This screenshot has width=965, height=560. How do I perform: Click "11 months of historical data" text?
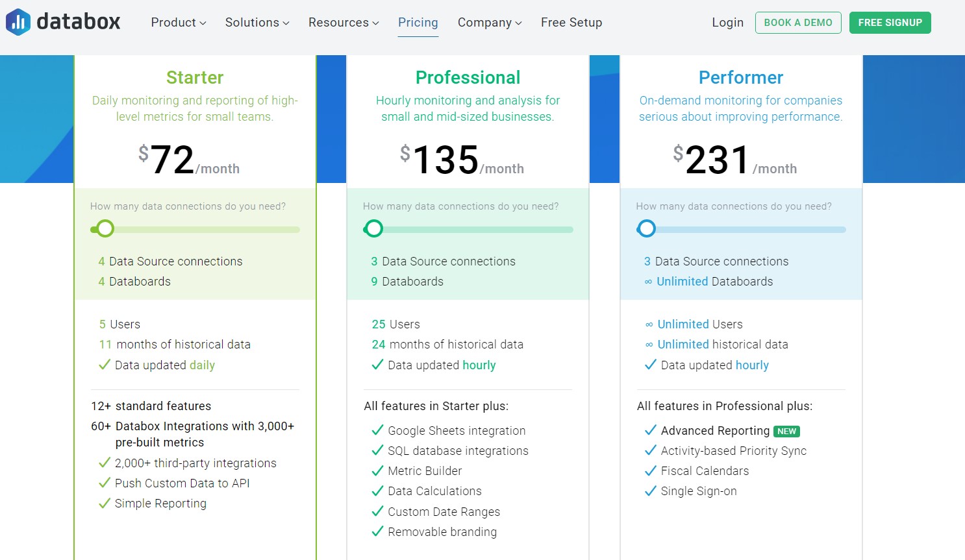175,345
